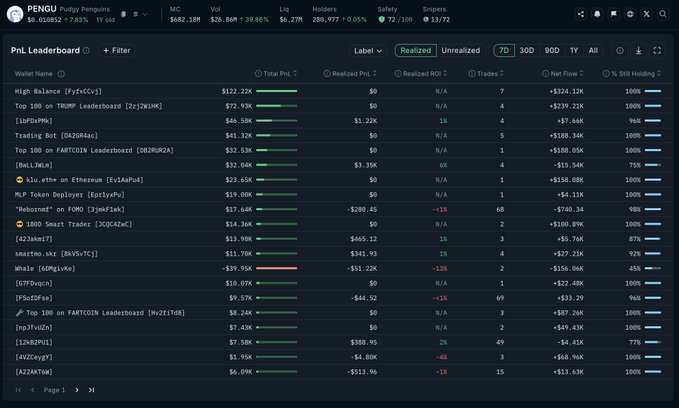
Task: Switch to Unrealized PnL view
Action: tap(461, 51)
